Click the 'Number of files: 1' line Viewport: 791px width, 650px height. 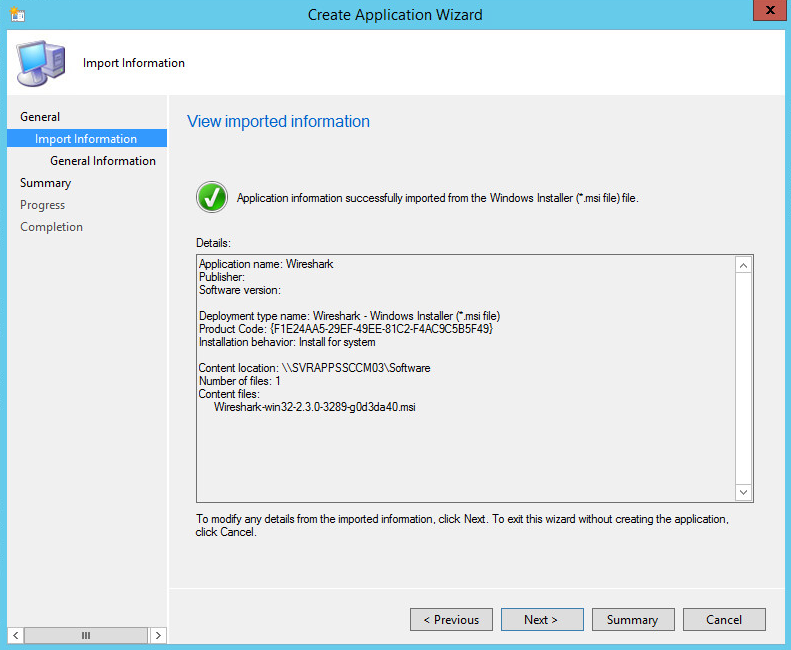click(240, 381)
